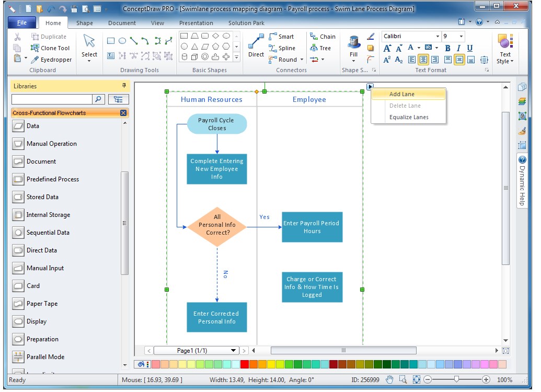Switch to the Document ribbon tab
This screenshot has width=541, height=392.
(122, 23)
